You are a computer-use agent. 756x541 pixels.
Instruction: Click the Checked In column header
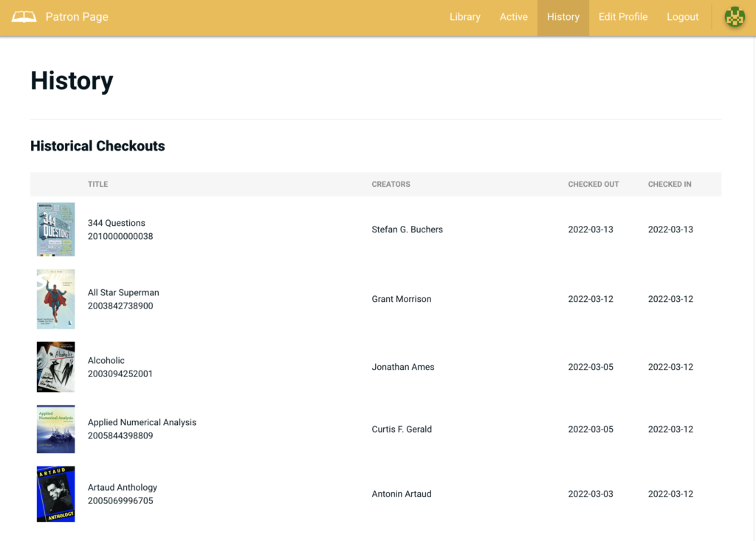(669, 184)
